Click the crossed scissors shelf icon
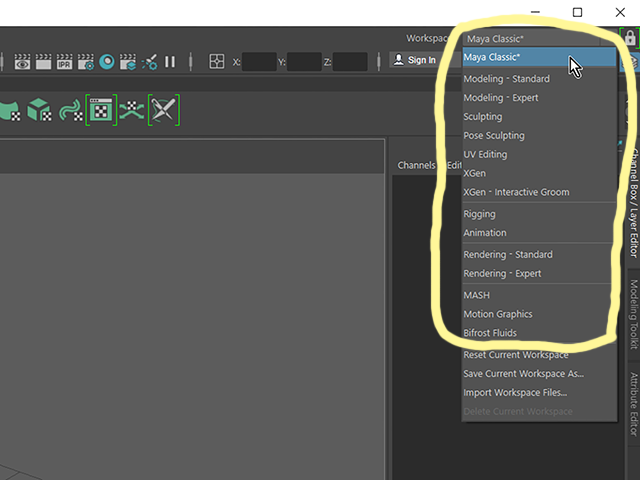Viewport: 640px width, 480px height. point(164,110)
